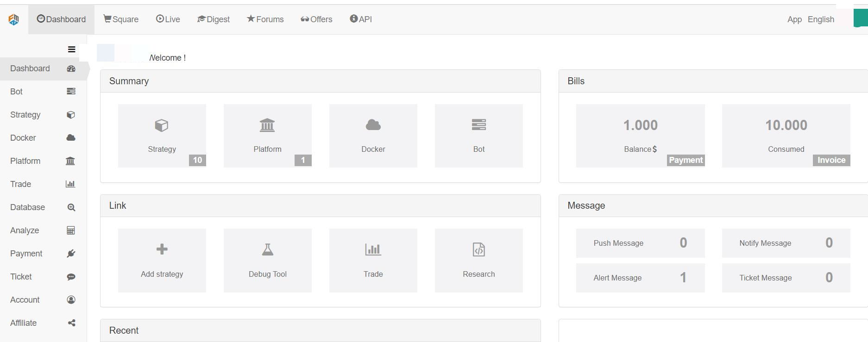This screenshot has width=868, height=342.
Task: Open the Square navigation item
Action: 121,19
